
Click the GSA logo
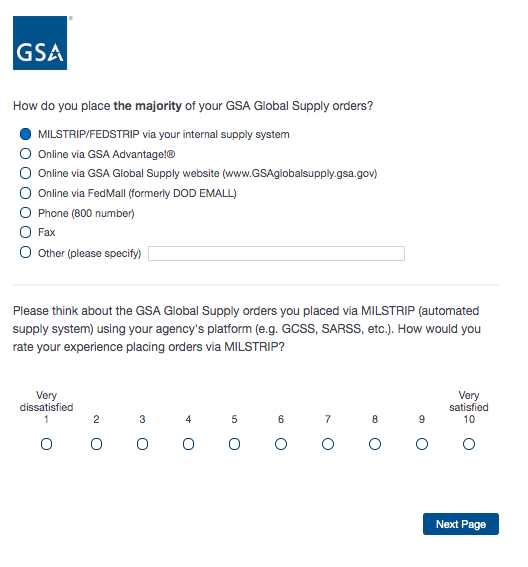click(40, 43)
